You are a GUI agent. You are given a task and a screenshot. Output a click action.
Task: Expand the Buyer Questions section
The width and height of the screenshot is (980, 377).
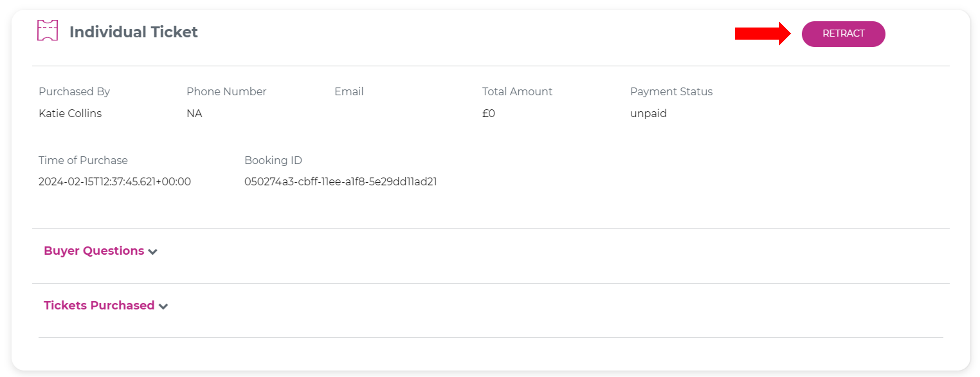point(94,251)
